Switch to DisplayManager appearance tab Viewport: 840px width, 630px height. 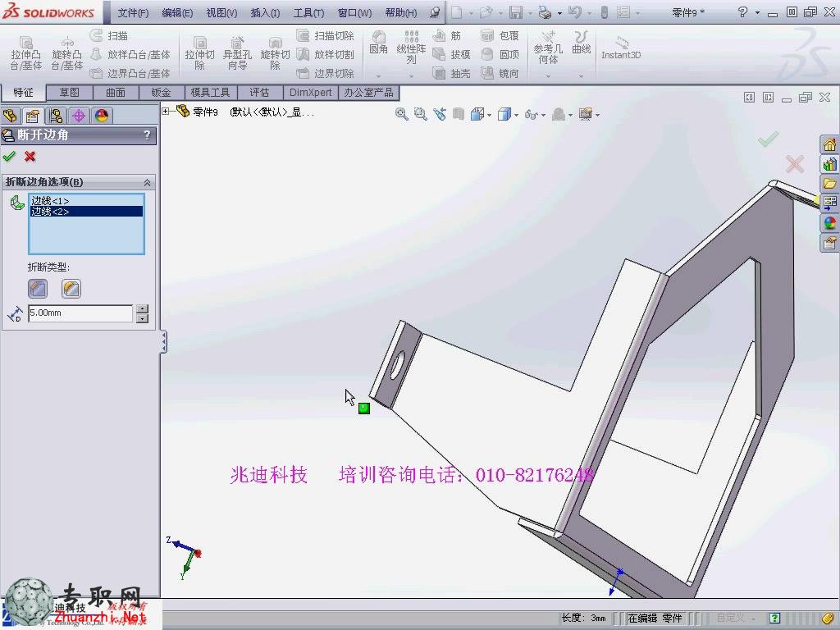click(102, 116)
